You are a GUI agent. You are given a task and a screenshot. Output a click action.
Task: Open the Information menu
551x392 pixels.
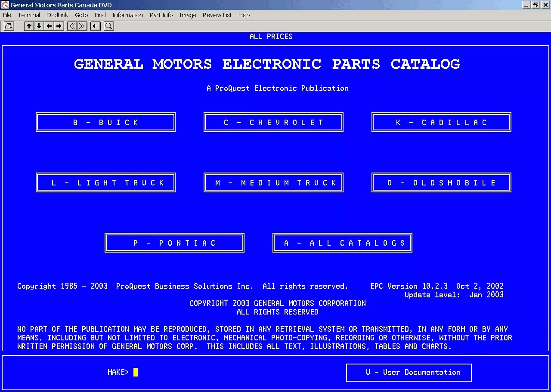(127, 15)
